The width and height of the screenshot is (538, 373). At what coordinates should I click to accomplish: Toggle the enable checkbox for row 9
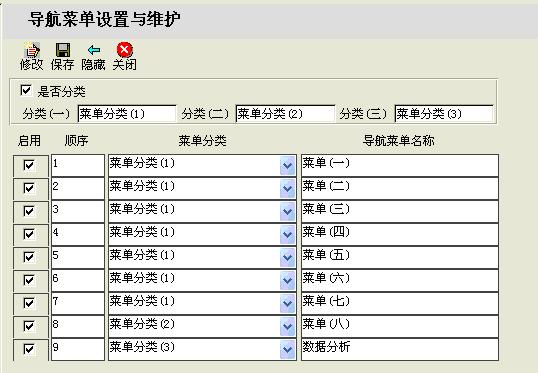pyautogui.click(x=29, y=349)
